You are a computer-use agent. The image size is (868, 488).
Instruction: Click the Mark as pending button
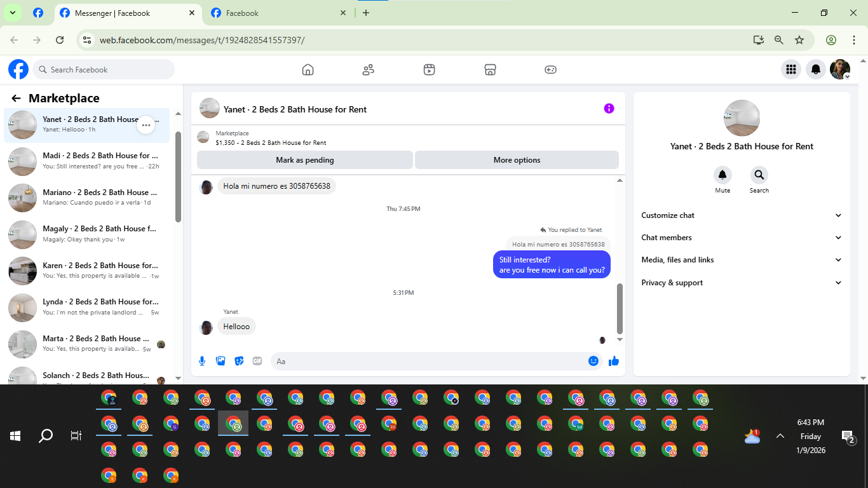[x=305, y=160]
